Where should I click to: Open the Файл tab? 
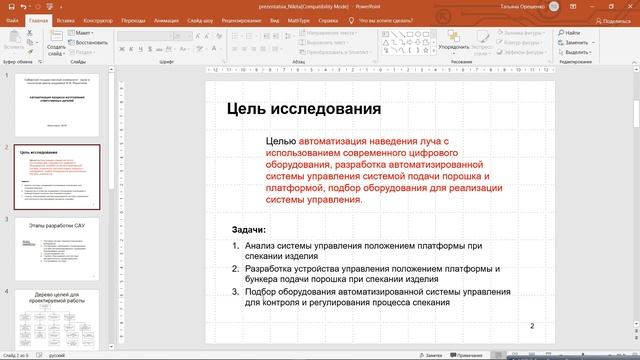12,20
